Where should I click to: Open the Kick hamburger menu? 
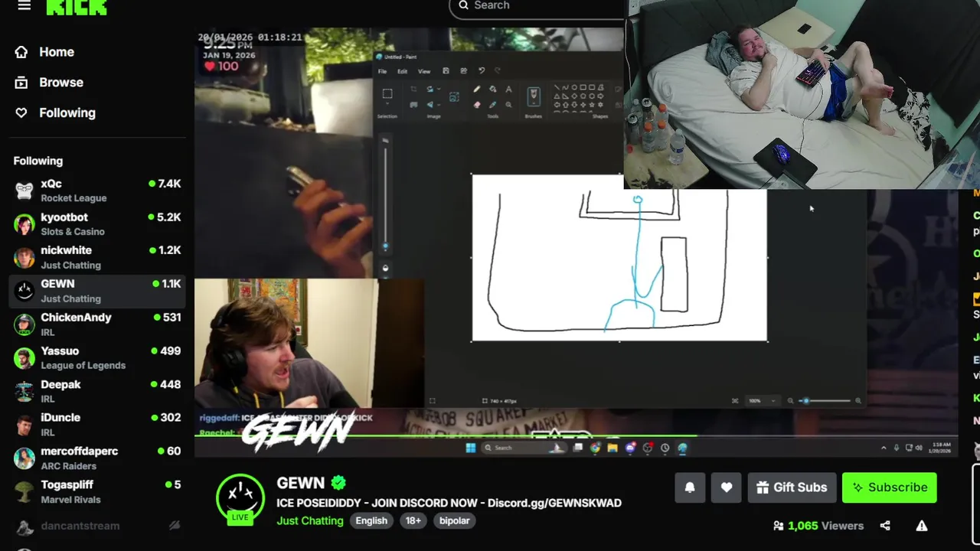[x=24, y=5]
